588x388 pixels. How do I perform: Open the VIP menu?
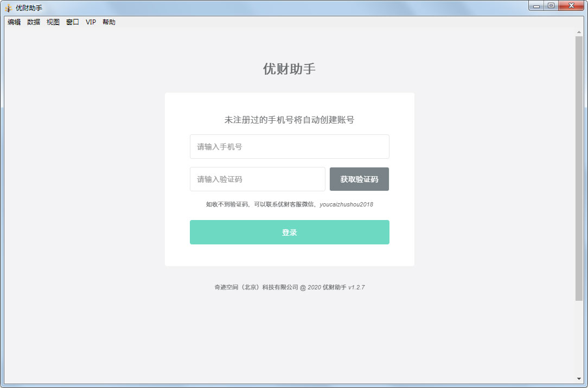[x=90, y=22]
